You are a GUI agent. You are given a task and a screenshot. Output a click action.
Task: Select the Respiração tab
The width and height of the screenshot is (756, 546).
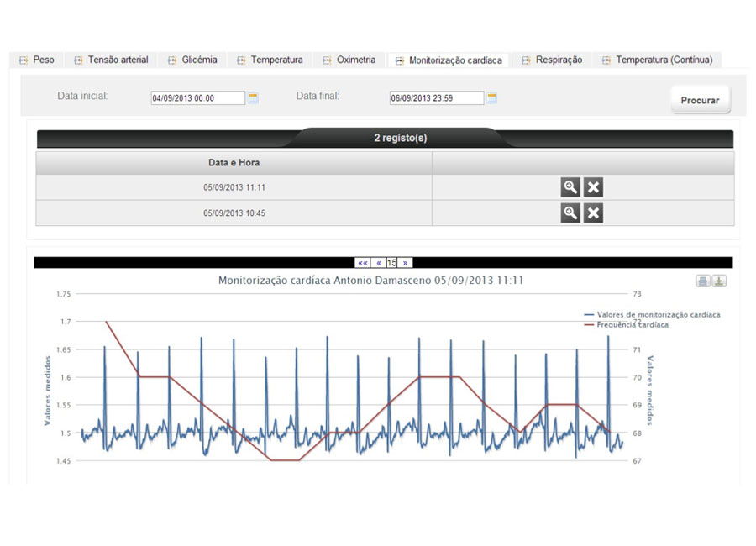click(x=552, y=60)
